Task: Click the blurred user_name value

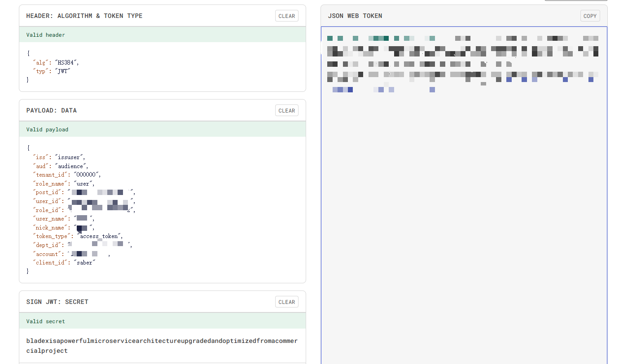Action: pos(82,219)
